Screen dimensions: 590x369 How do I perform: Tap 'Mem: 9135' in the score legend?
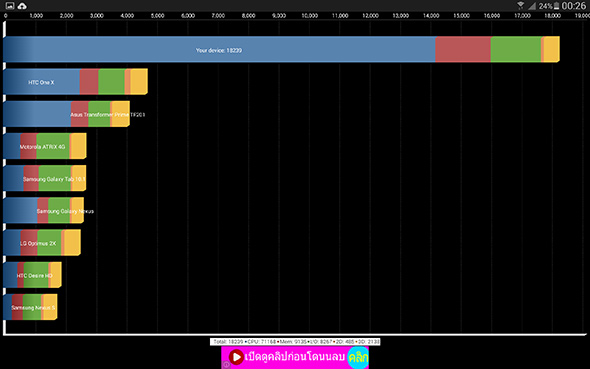click(x=293, y=342)
